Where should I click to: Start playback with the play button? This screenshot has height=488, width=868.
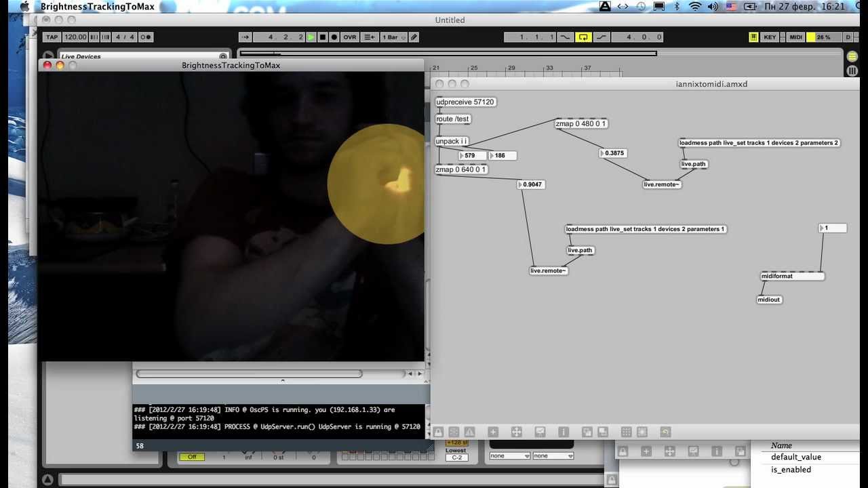tap(311, 37)
